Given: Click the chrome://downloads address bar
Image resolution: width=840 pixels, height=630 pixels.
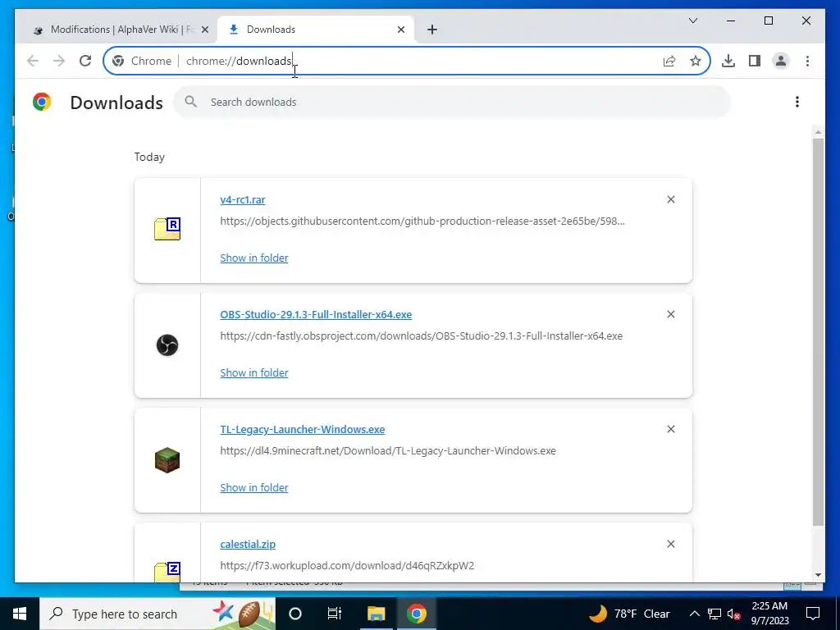Looking at the screenshot, I should click(x=407, y=61).
